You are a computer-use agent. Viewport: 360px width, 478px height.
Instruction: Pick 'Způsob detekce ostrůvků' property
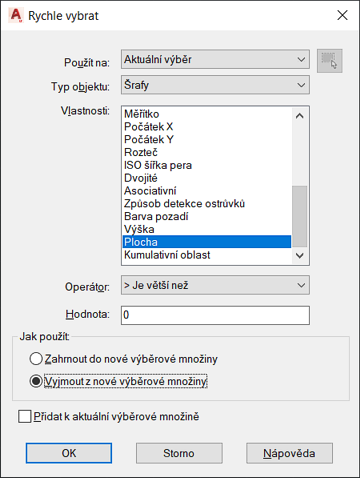[207, 204]
